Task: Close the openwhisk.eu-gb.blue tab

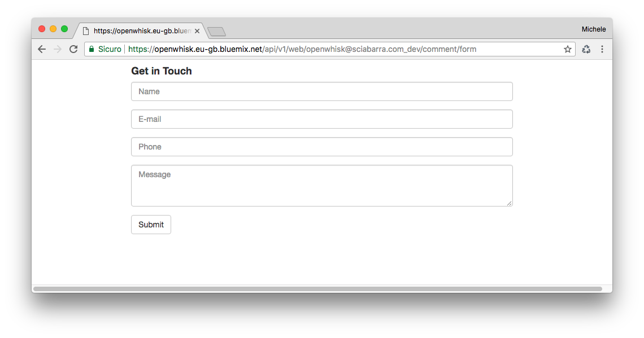Action: point(197,31)
